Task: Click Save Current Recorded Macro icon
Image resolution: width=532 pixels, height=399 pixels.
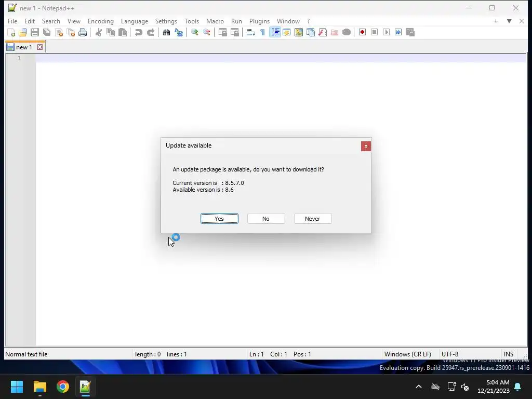Action: (410, 32)
